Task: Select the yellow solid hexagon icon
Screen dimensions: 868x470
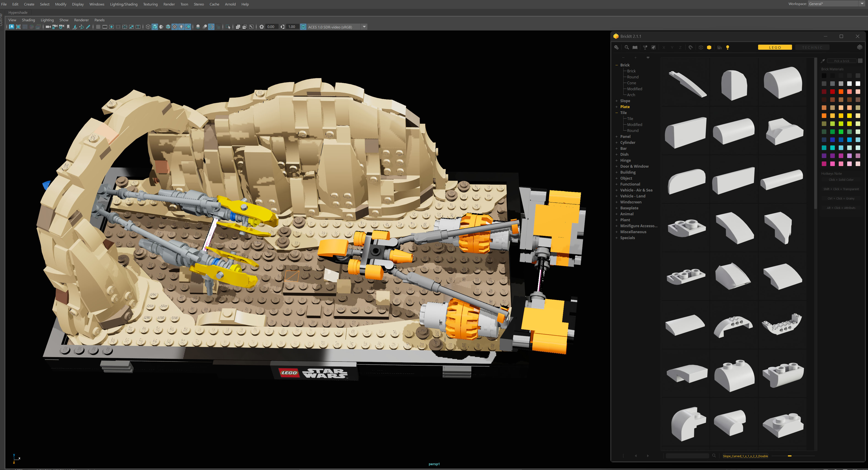Action: 709,48
